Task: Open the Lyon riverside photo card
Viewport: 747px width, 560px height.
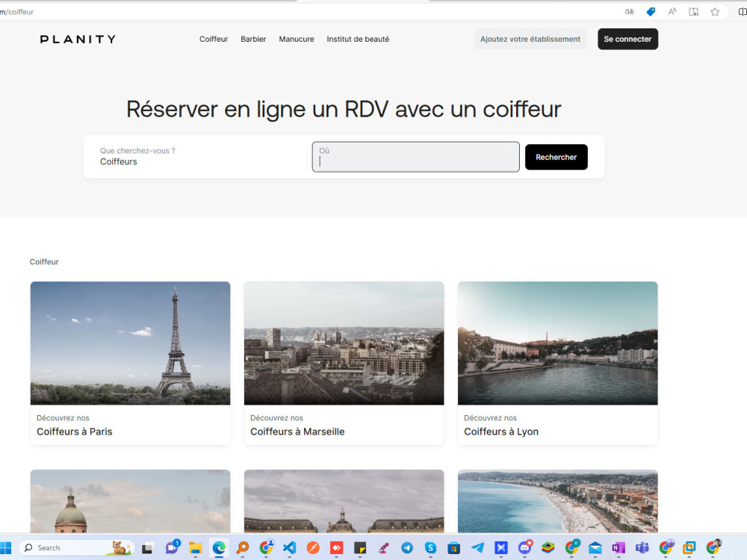Action: (558, 343)
